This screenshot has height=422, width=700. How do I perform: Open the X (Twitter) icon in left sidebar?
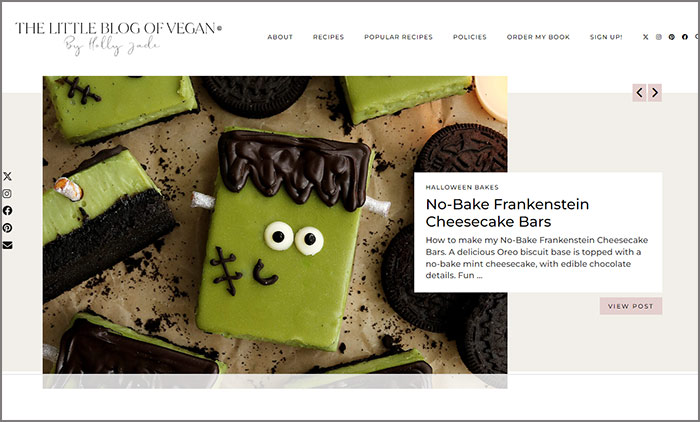[x=7, y=176]
